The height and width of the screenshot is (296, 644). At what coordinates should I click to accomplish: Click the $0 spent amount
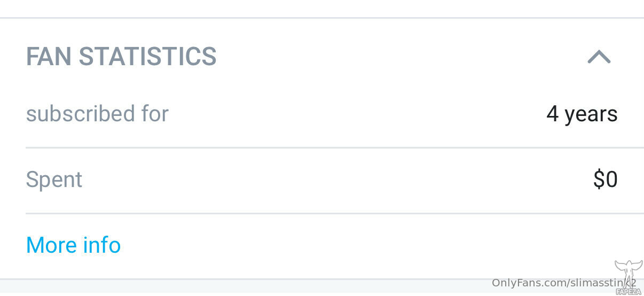(x=606, y=180)
